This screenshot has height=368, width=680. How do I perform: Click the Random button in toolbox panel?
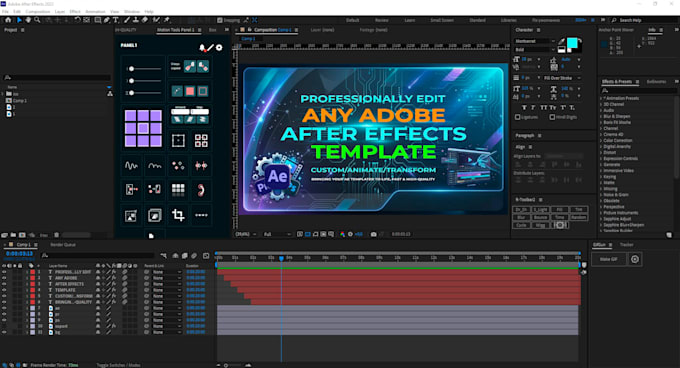(x=579, y=217)
